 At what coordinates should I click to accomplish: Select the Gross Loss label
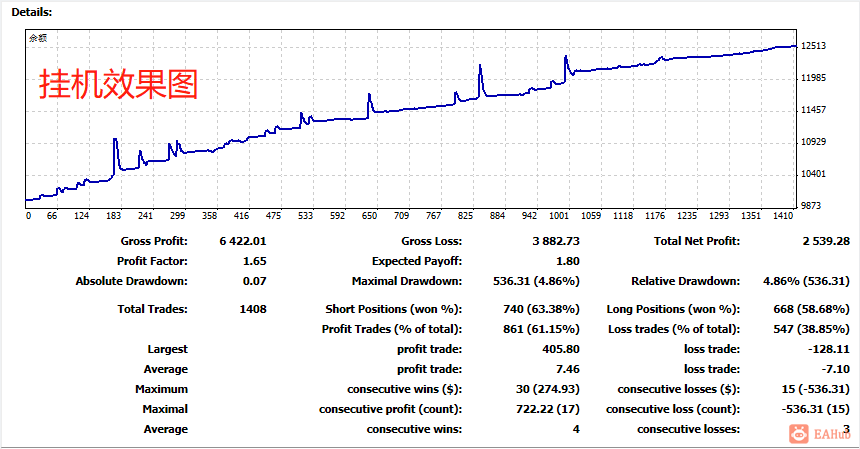pyautogui.click(x=432, y=241)
